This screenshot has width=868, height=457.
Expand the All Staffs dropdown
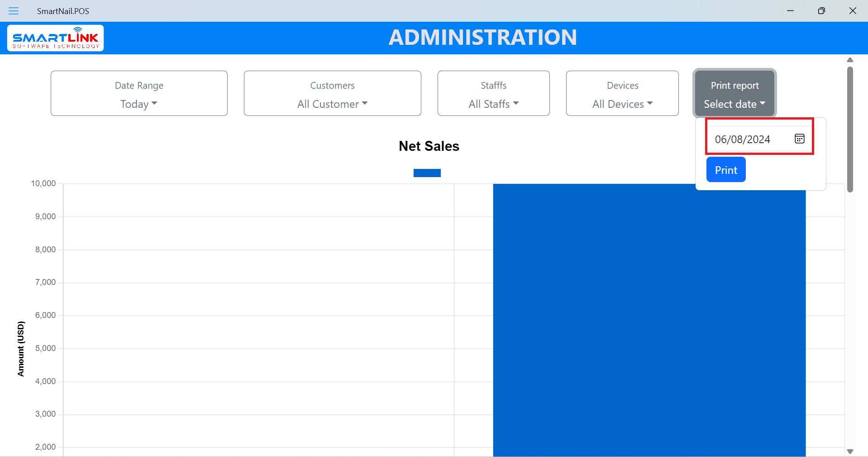click(493, 104)
